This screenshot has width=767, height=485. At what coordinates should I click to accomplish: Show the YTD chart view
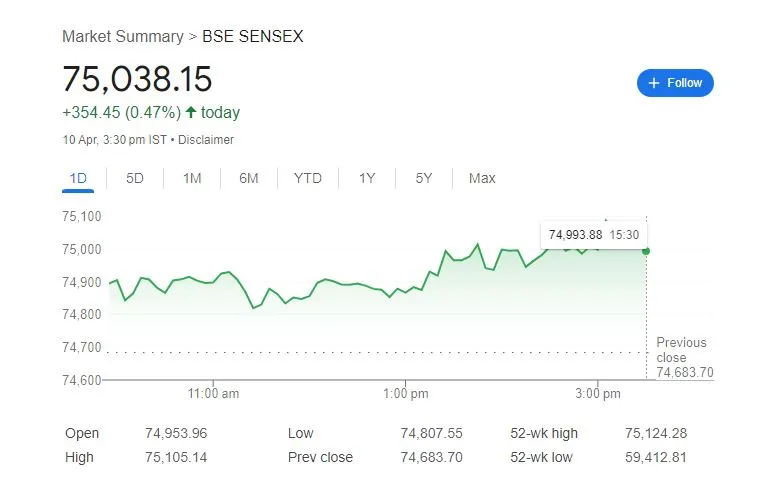[308, 178]
